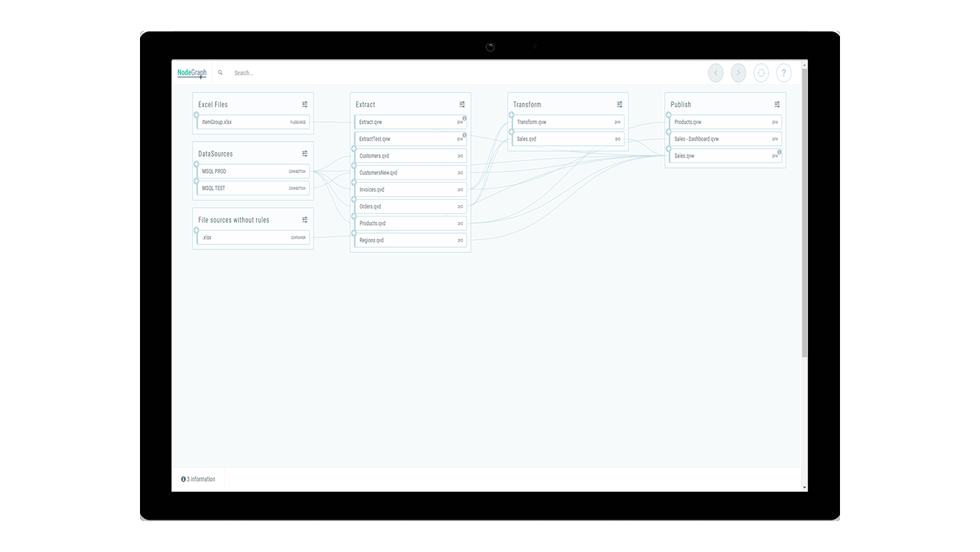The height and width of the screenshot is (552, 980).
Task: Click the Excel Files group title
Action: click(213, 104)
